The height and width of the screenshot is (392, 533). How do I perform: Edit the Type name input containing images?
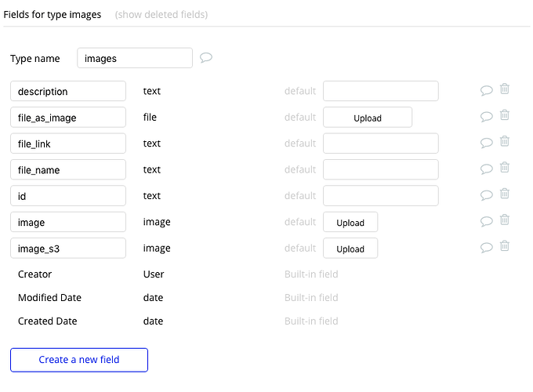point(135,58)
